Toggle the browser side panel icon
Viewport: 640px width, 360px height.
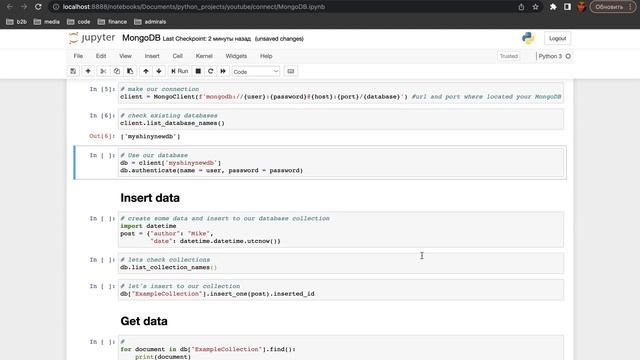(567, 7)
